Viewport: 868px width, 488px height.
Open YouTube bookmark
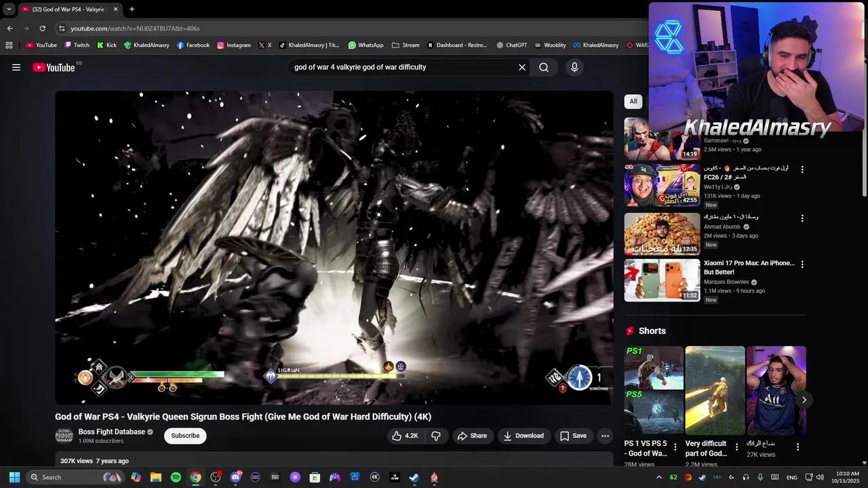41,45
